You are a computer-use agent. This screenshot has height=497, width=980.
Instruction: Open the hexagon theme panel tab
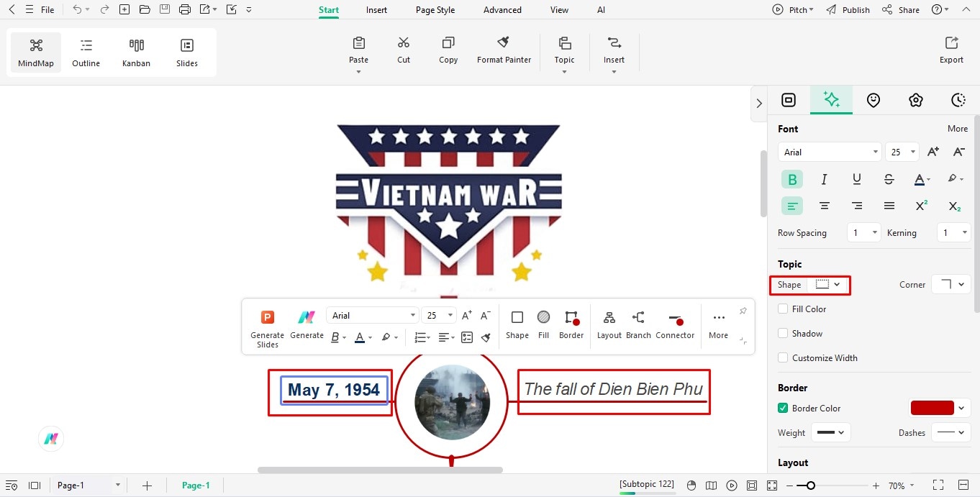pos(915,100)
